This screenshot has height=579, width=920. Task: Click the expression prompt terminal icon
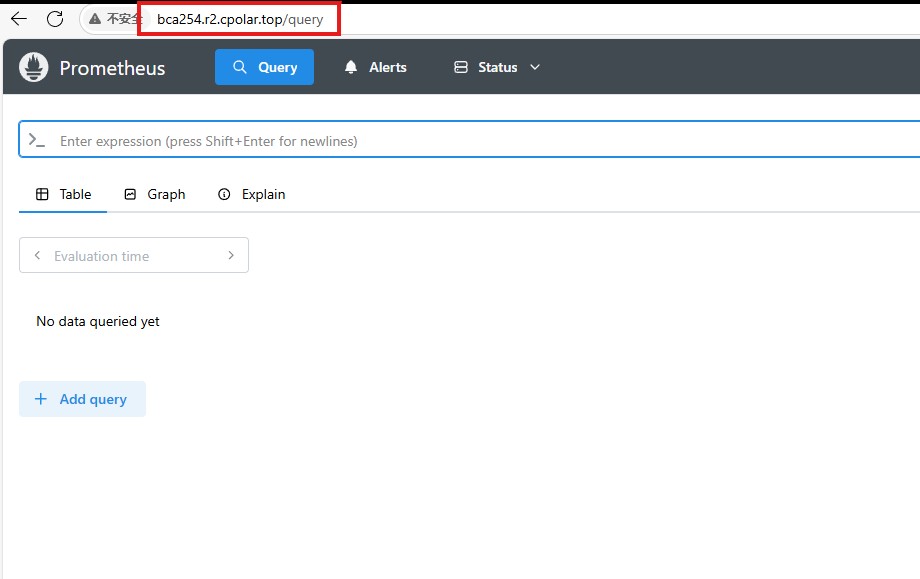37,141
